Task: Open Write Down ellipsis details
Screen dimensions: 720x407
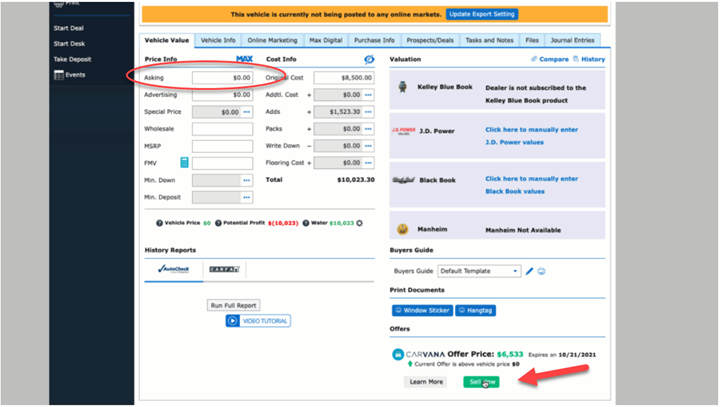Action: [368, 146]
